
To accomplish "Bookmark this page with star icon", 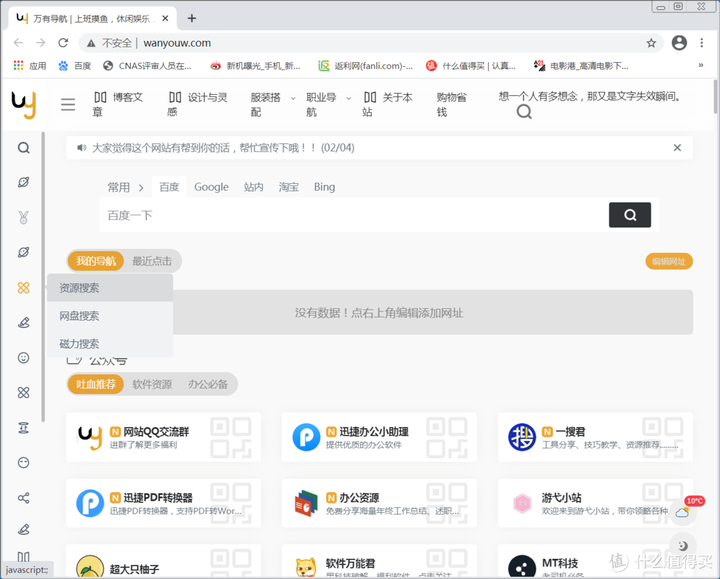I will pyautogui.click(x=651, y=43).
